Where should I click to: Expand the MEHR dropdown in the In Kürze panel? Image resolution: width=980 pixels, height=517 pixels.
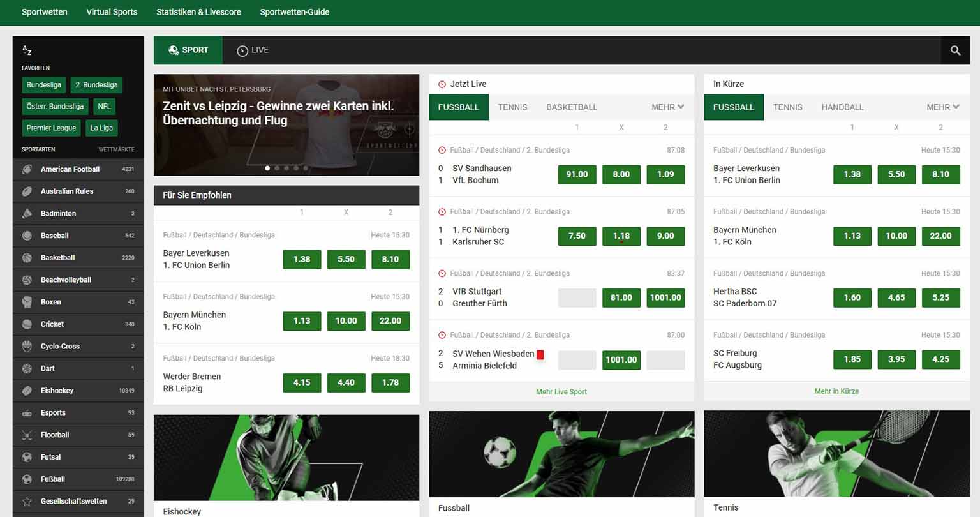(x=942, y=107)
